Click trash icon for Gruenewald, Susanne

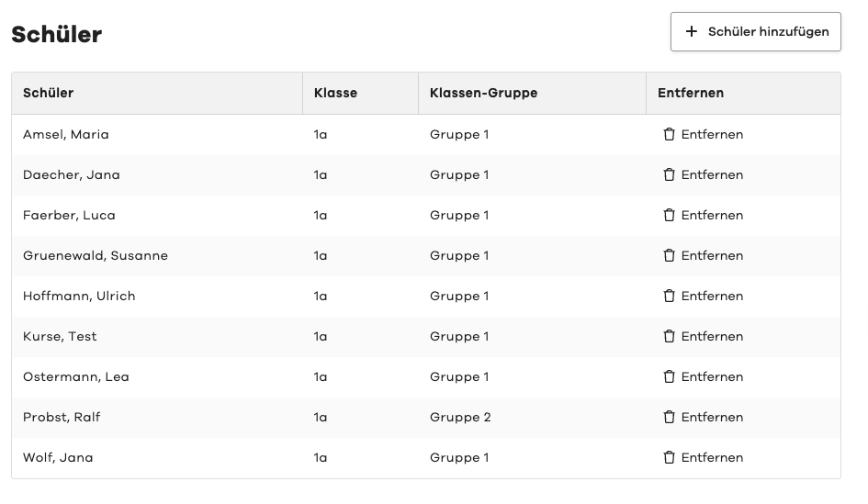(669, 256)
